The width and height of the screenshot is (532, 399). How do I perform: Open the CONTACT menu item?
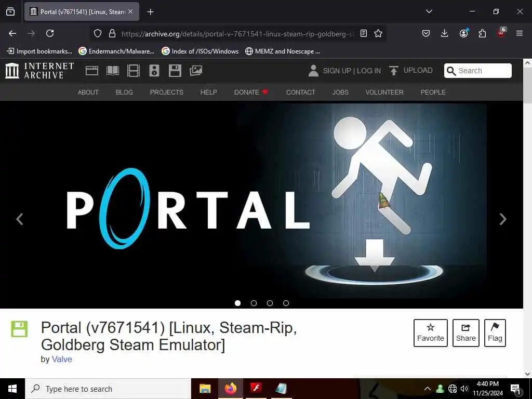pos(301,92)
